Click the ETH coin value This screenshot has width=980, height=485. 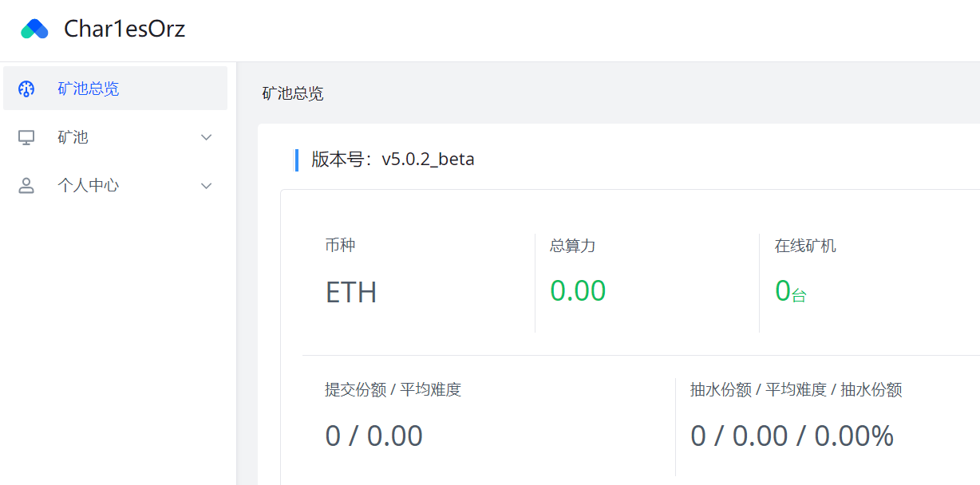click(350, 292)
